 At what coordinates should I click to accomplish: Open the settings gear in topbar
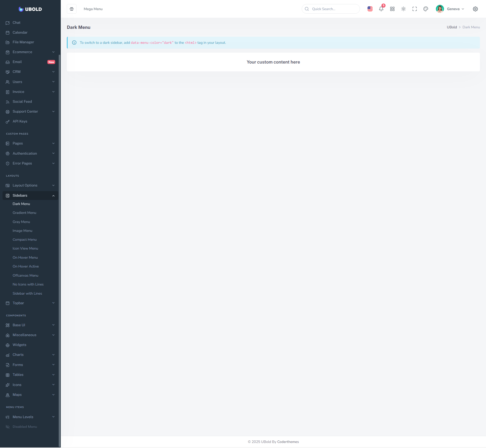pyautogui.click(x=475, y=9)
